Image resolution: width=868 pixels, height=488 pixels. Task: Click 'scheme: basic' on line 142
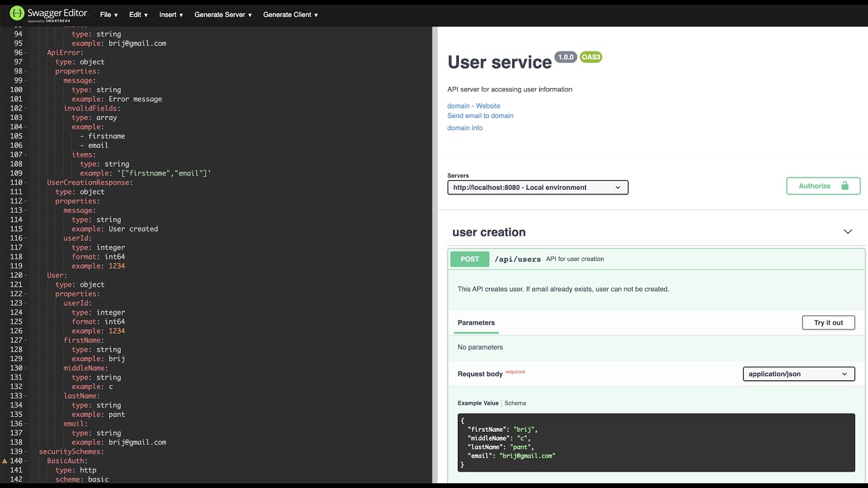point(82,479)
